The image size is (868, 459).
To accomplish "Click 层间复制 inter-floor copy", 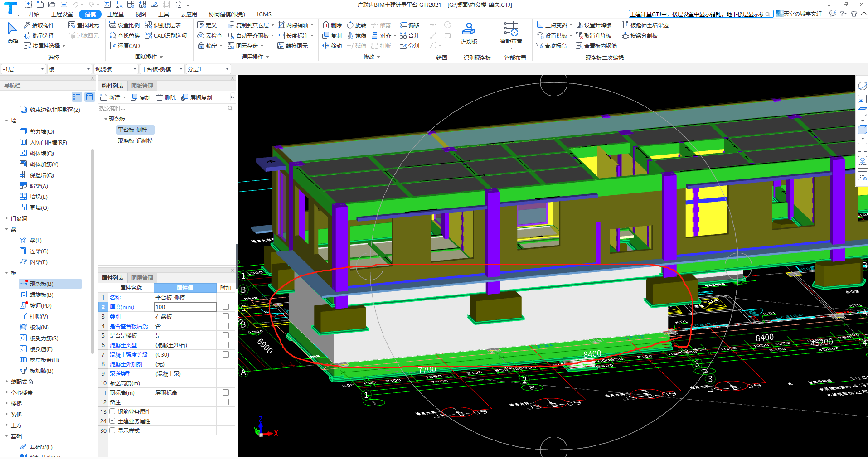I will click(x=197, y=97).
